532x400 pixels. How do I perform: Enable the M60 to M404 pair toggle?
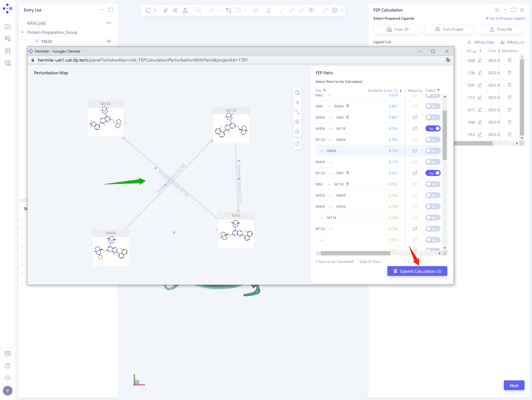[x=433, y=106]
